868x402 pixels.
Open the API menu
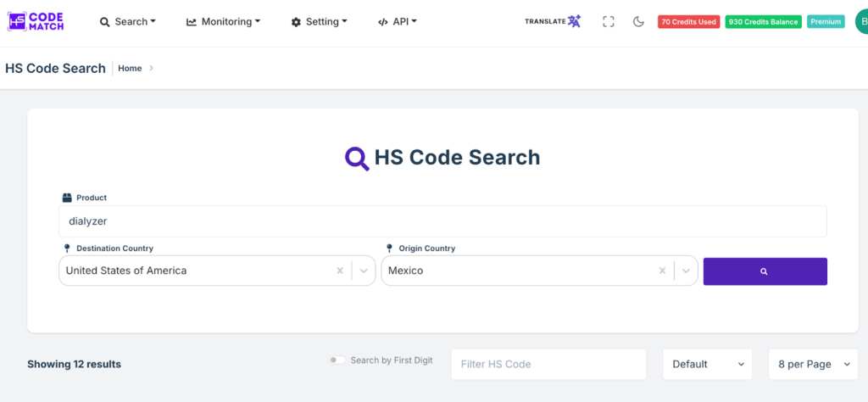point(398,22)
